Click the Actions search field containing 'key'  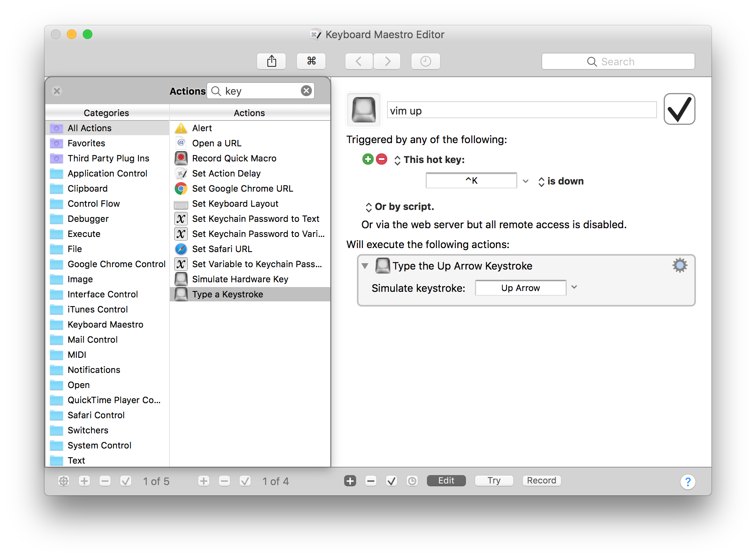point(261,91)
